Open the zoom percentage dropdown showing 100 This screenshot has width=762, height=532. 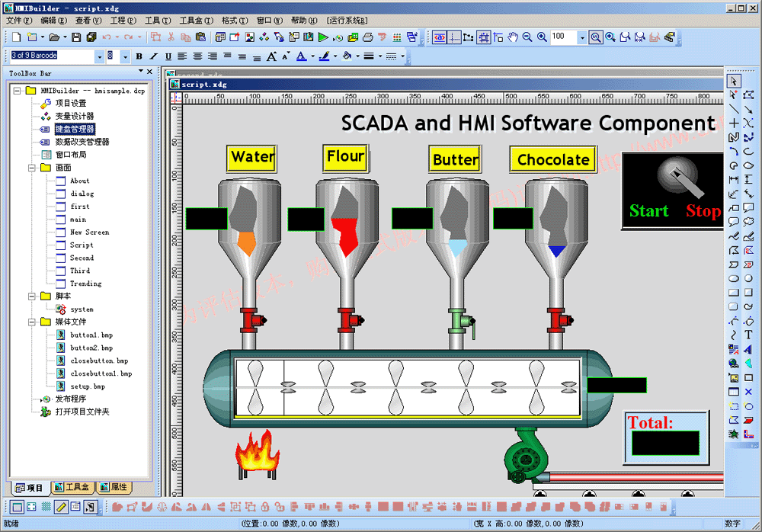[x=582, y=37]
